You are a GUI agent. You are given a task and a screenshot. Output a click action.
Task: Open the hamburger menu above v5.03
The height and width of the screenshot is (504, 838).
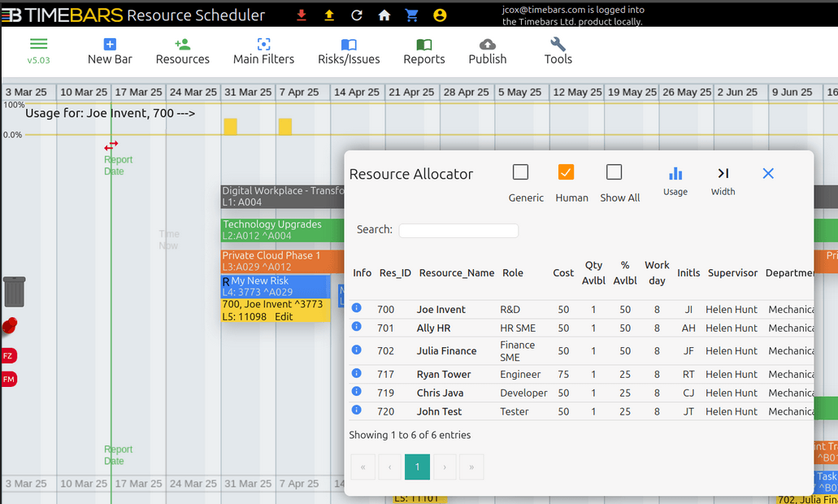[x=38, y=44]
